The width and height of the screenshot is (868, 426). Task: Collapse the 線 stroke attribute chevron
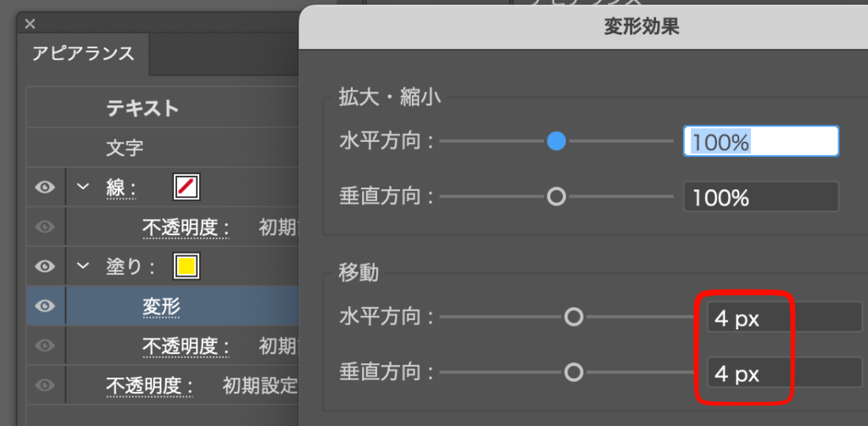[x=83, y=187]
